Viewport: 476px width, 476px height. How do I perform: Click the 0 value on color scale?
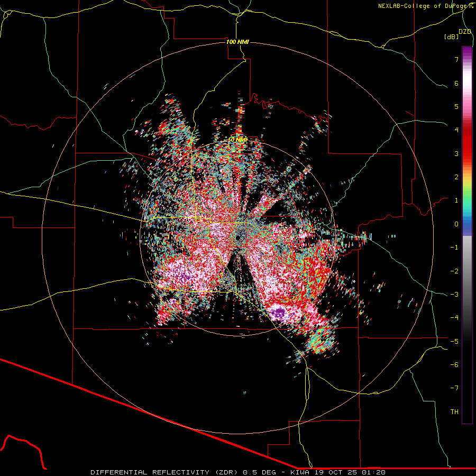coord(456,224)
